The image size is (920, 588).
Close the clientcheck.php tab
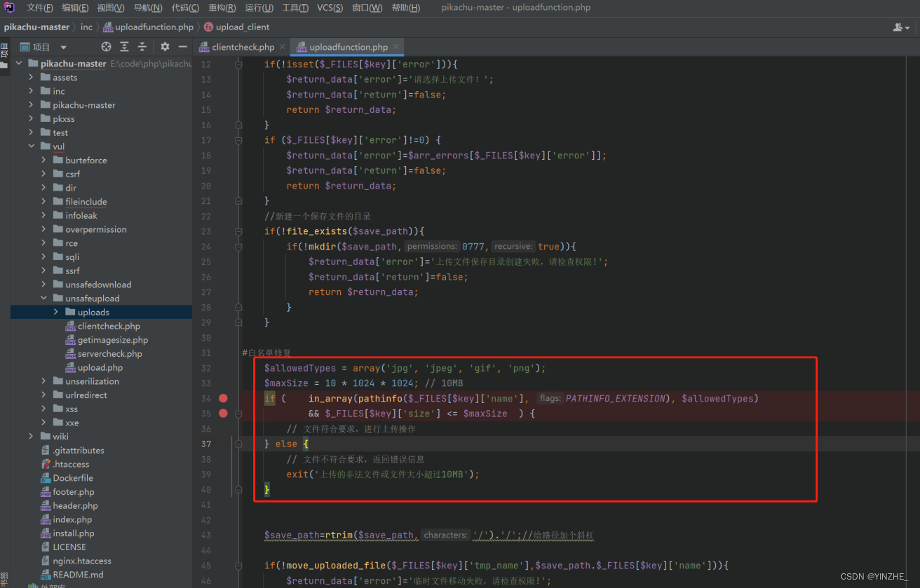[283, 47]
